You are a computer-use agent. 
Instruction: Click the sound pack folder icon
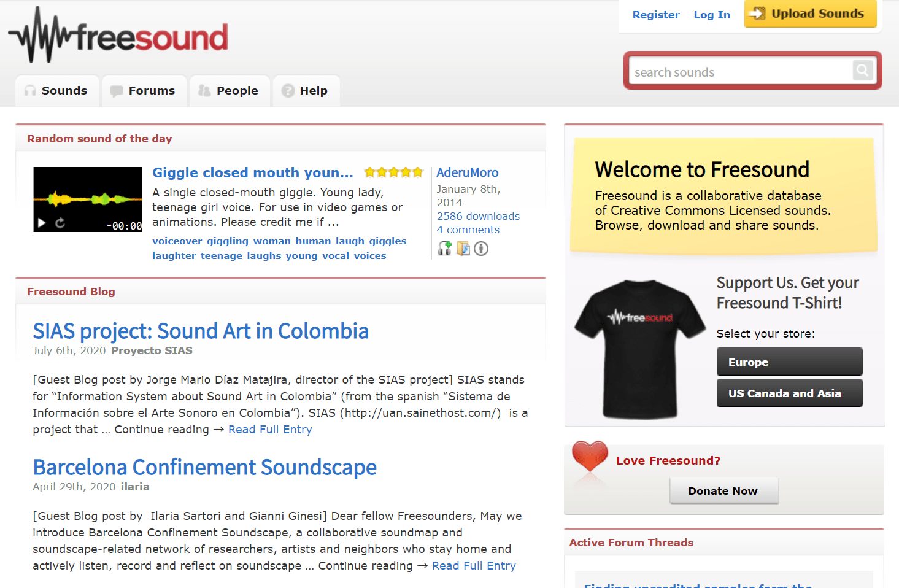[x=463, y=249]
